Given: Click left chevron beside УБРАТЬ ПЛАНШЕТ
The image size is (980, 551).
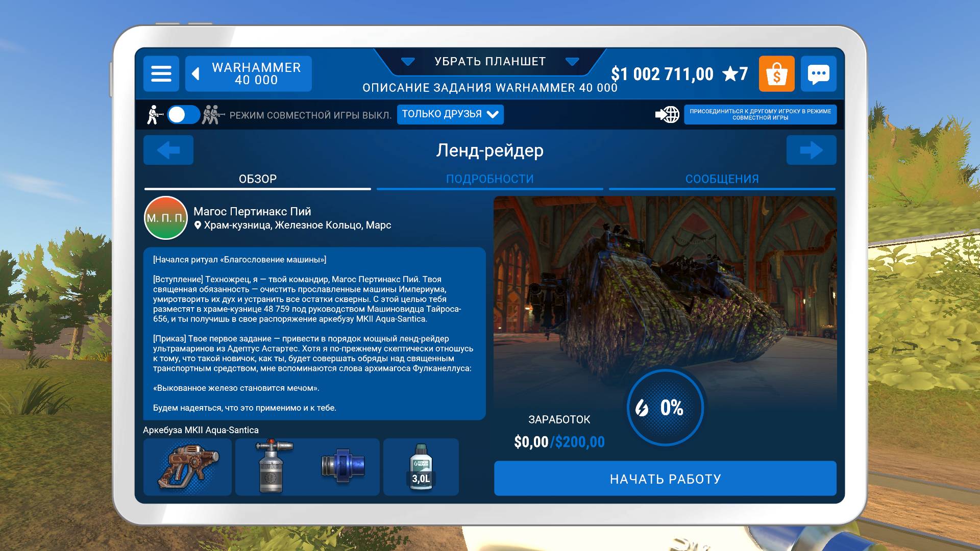Looking at the screenshot, I should [x=407, y=62].
